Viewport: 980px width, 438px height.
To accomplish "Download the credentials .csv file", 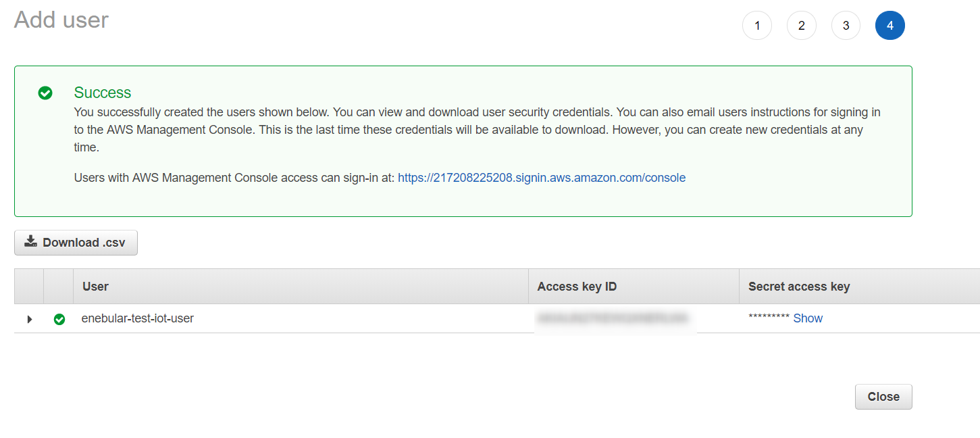I will [76, 243].
